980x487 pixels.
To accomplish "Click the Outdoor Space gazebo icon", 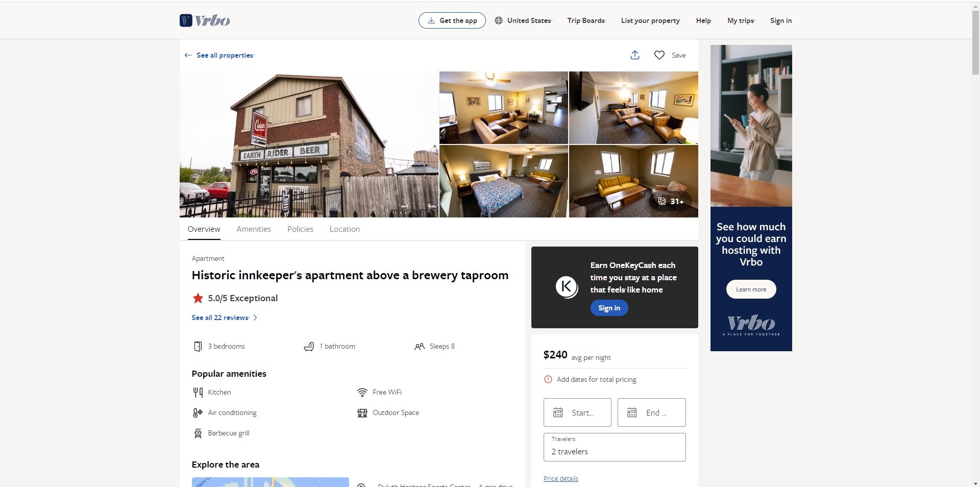I will point(362,413).
